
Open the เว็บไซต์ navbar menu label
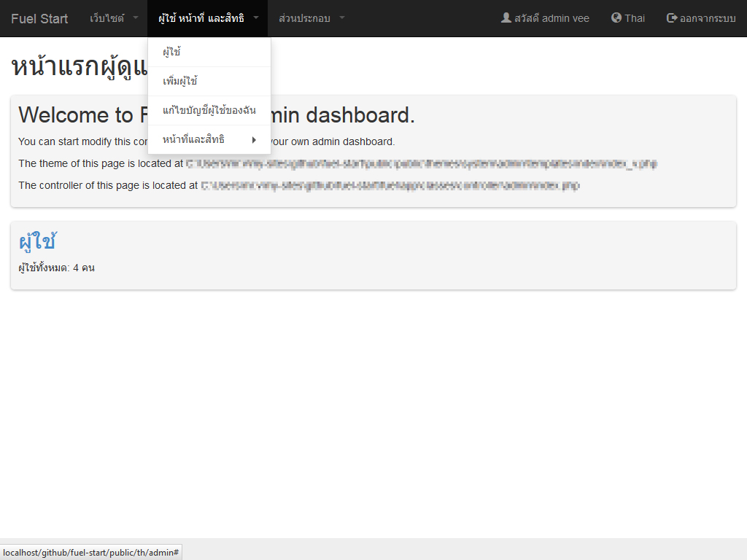pyautogui.click(x=107, y=18)
